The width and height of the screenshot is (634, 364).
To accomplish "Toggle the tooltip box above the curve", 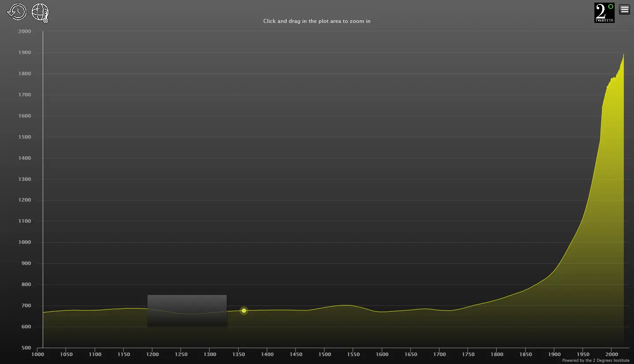I will point(187,310).
